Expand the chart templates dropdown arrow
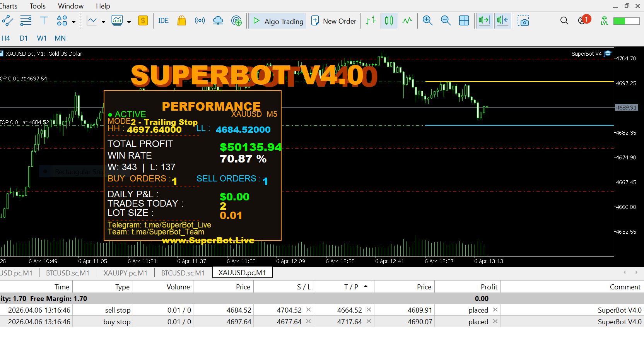This screenshot has width=644, height=354. [x=129, y=22]
